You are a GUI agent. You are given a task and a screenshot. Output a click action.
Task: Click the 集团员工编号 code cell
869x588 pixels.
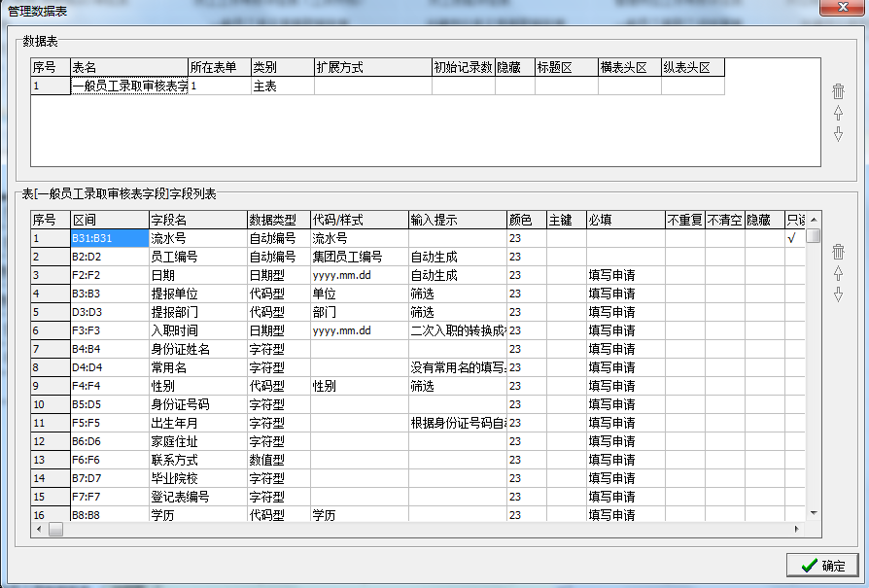coord(359,257)
